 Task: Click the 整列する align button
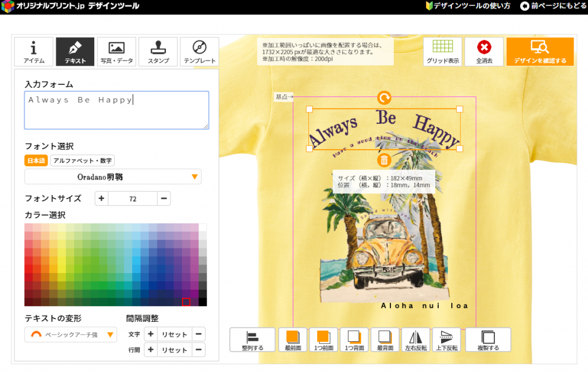coord(253,340)
